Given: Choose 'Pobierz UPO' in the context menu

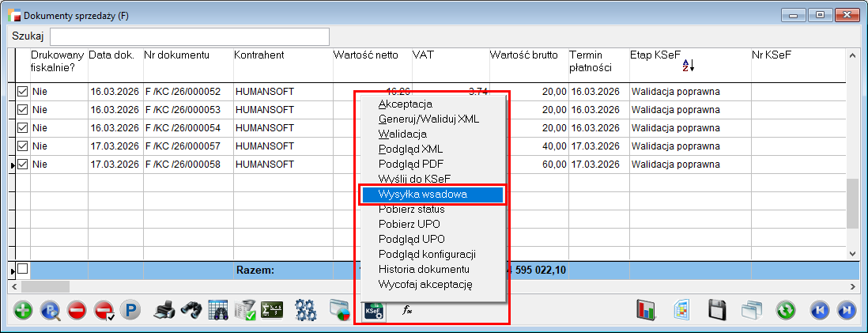Looking at the screenshot, I should point(409,224).
